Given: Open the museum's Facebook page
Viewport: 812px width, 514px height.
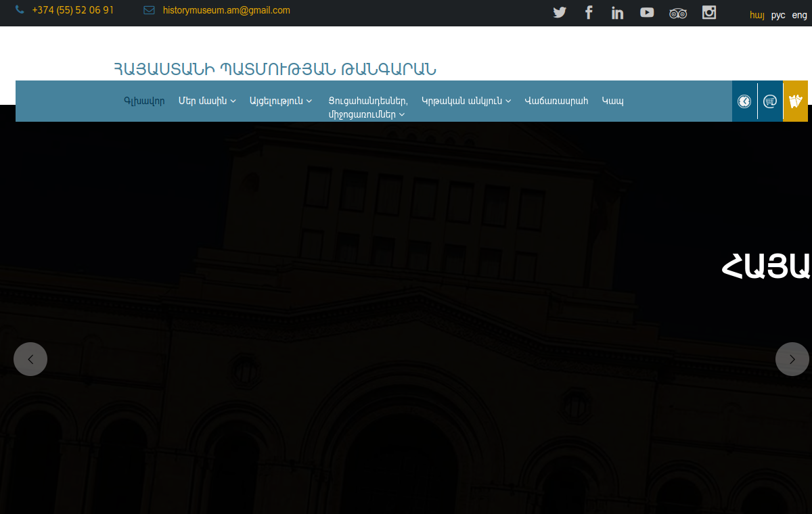Looking at the screenshot, I should tap(589, 12).
